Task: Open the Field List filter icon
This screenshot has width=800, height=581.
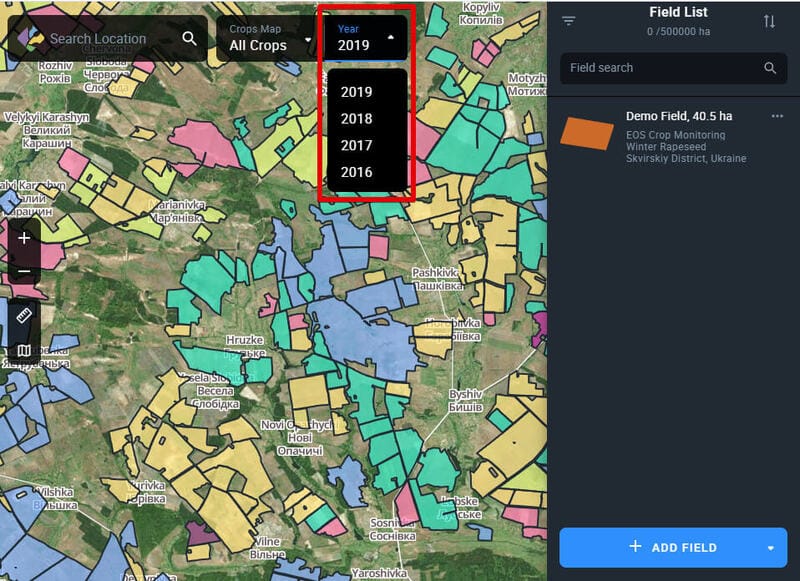Action: (x=568, y=21)
